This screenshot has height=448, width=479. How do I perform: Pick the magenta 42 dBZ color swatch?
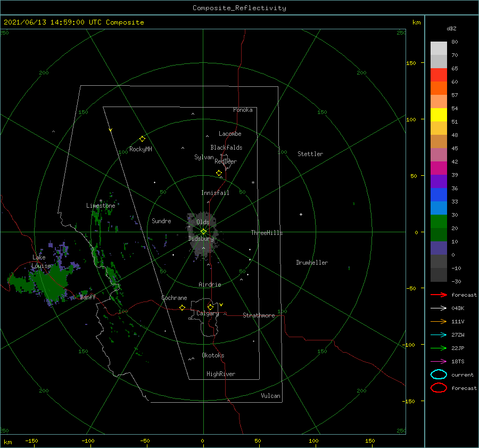(x=439, y=168)
